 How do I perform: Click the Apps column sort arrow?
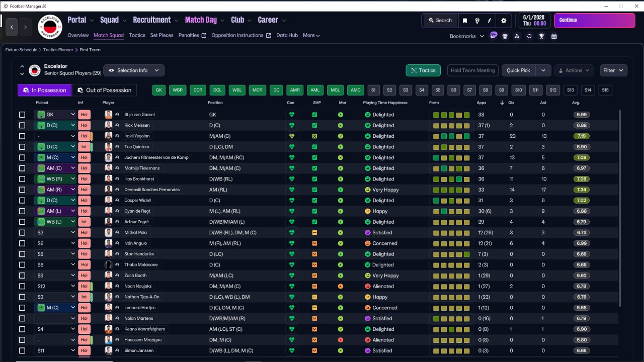tap(502, 103)
